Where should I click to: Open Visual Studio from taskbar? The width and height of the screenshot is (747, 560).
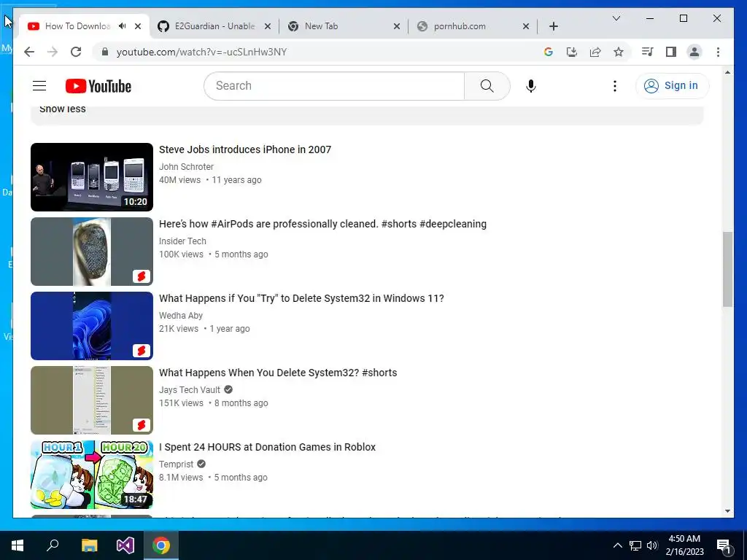coord(125,545)
